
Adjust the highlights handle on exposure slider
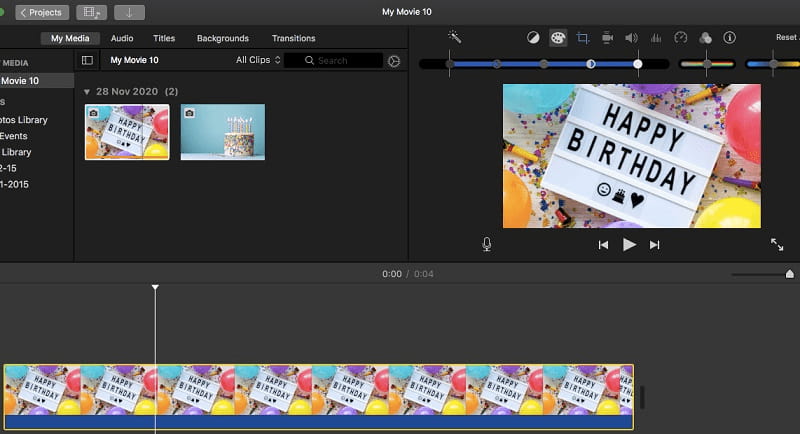[x=638, y=64]
